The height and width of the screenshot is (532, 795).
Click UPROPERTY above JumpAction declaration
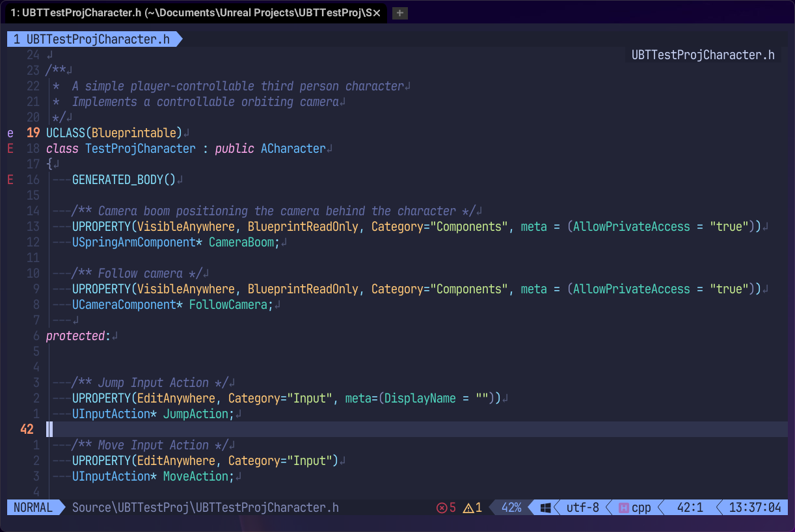tap(101, 399)
